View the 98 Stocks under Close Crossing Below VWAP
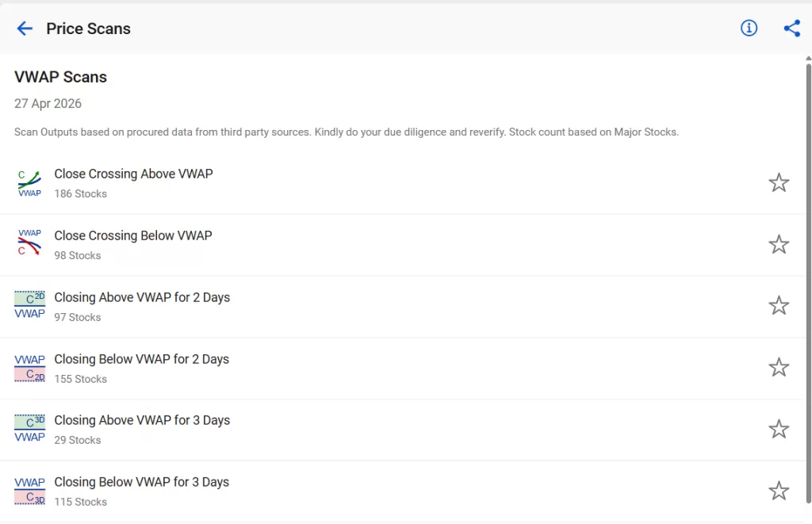This screenshot has width=812, height=524. click(77, 255)
